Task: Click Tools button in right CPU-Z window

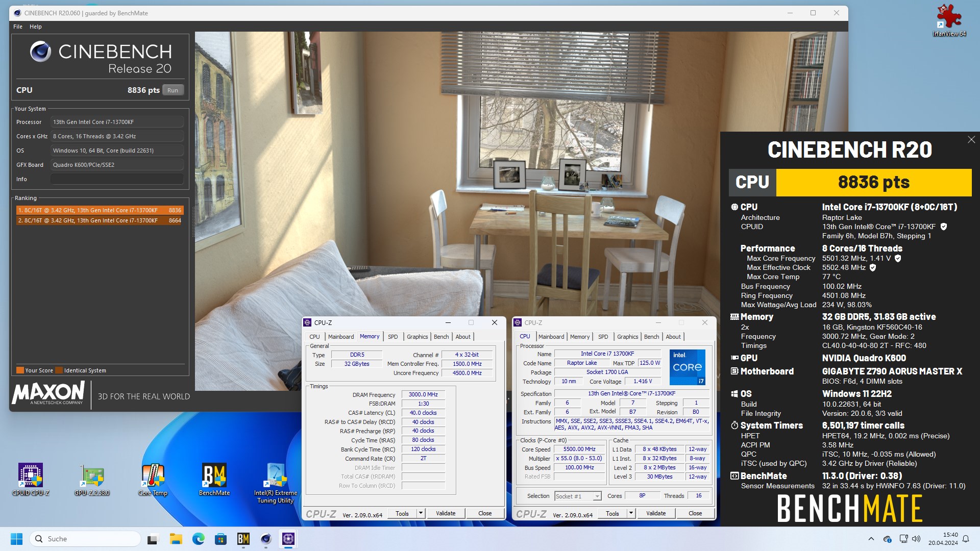Action: tap(612, 513)
